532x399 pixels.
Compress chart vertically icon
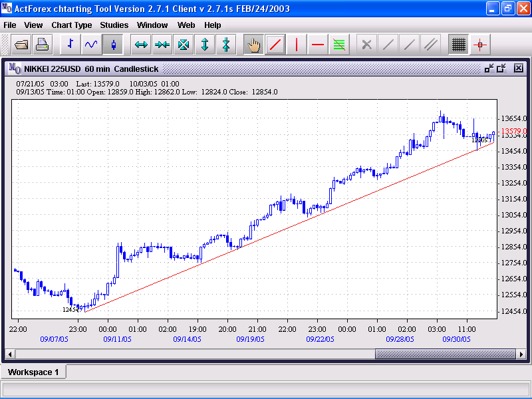(x=226, y=45)
